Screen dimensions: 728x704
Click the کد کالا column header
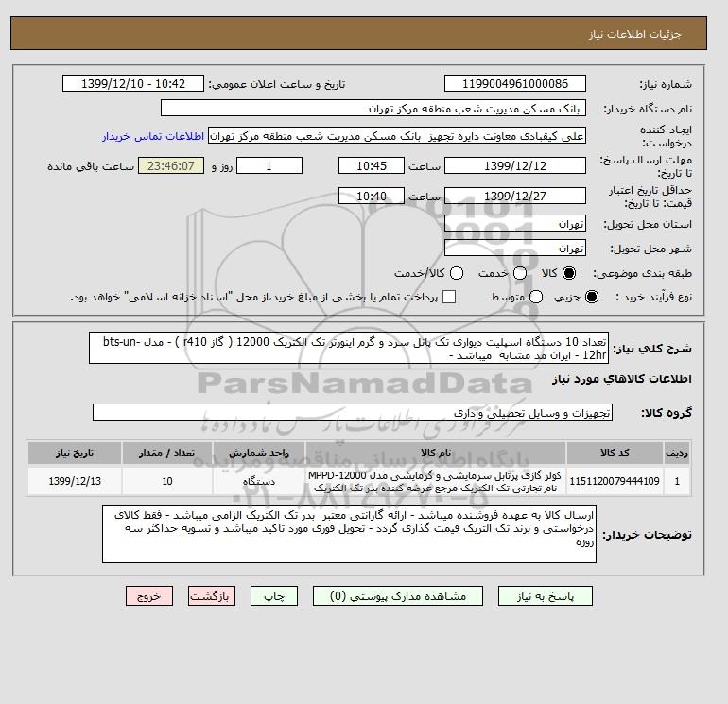615,453
